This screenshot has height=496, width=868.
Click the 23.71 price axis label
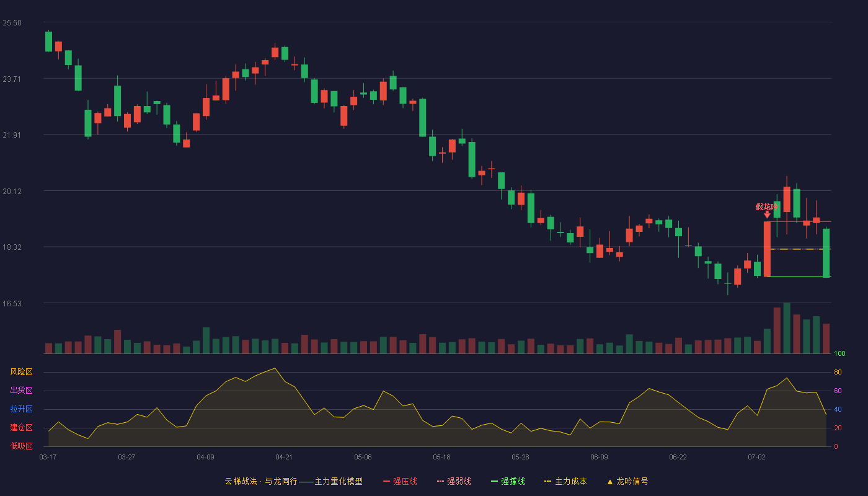pyautogui.click(x=12, y=79)
